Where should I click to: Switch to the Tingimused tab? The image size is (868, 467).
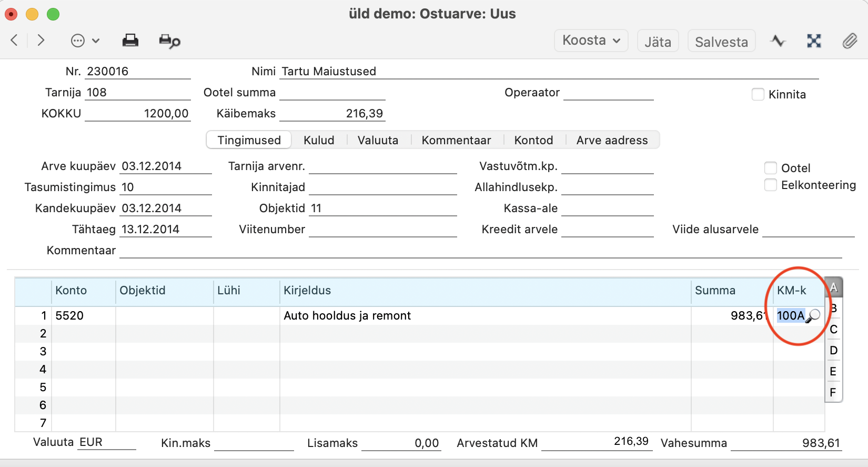point(249,140)
